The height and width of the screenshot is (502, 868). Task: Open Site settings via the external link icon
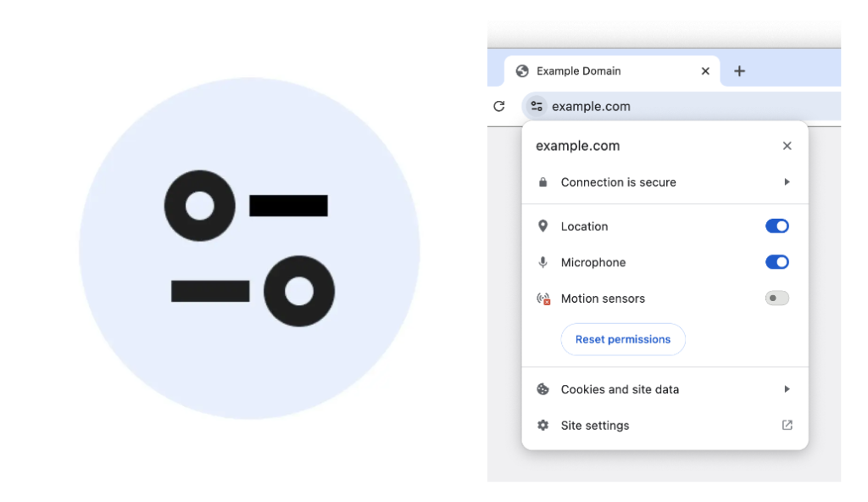787,425
